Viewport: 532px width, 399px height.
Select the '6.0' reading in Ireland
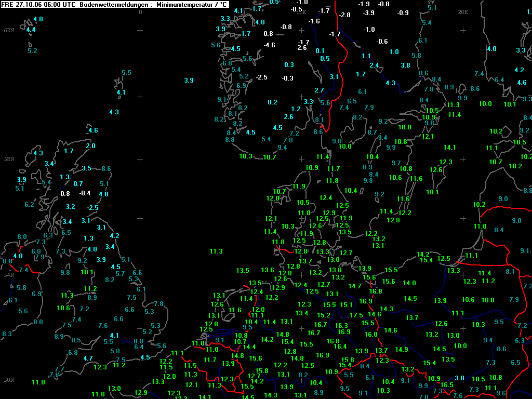tap(36, 251)
